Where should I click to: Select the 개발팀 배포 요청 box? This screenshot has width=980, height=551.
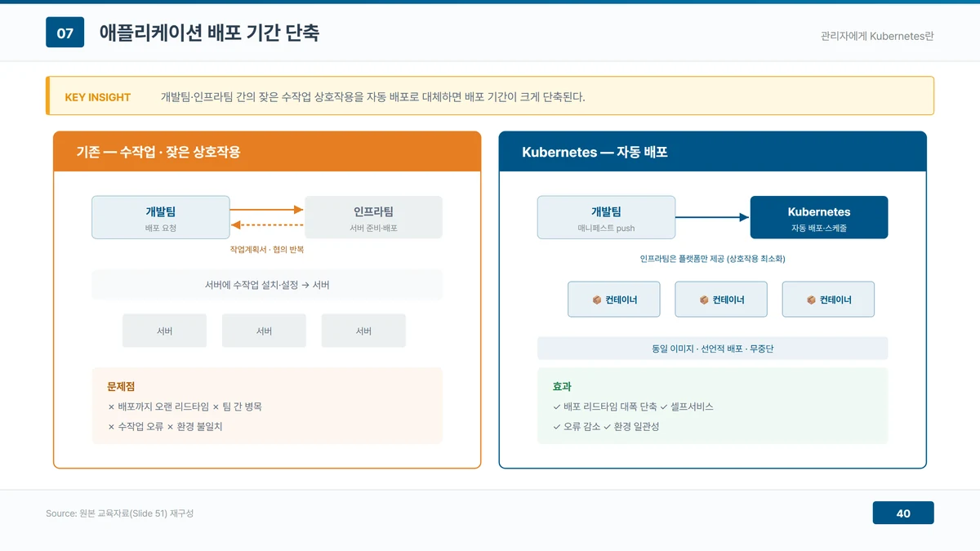[161, 217]
